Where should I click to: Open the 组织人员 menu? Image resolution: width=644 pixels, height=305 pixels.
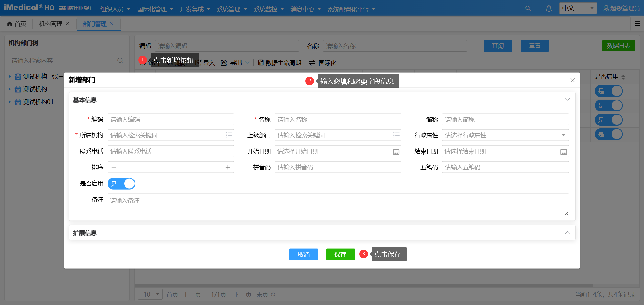(x=115, y=9)
